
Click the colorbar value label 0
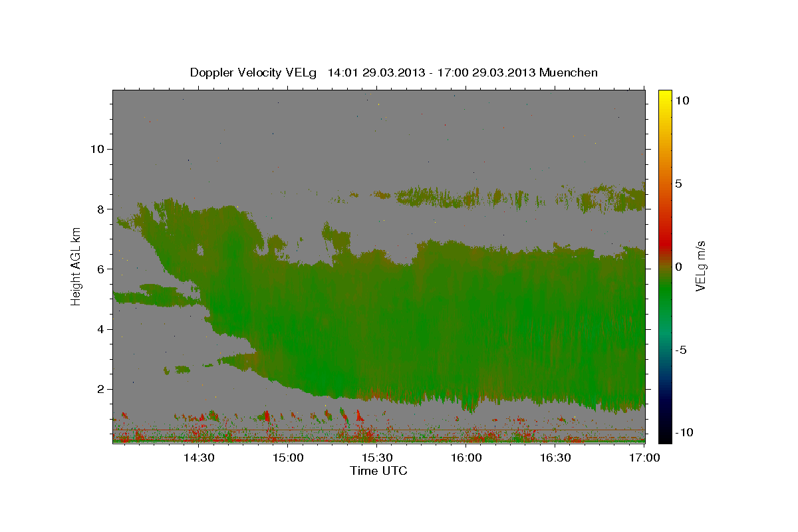tap(678, 267)
